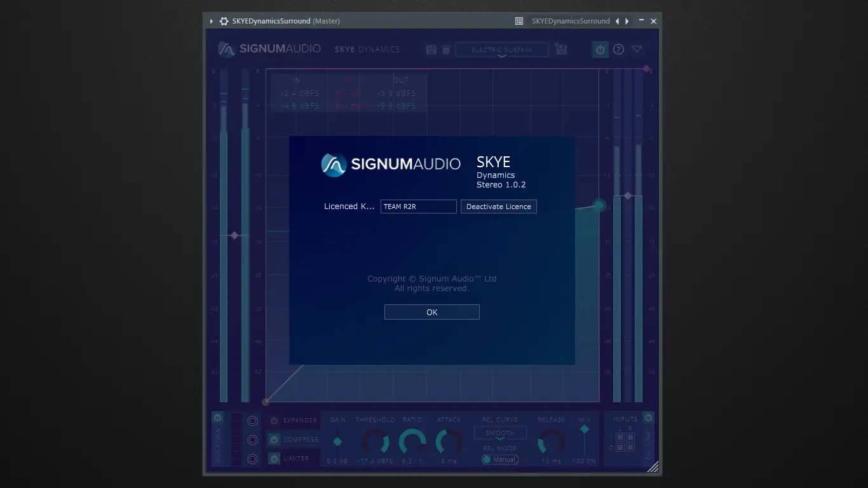Open help with the question mark icon

[618, 50]
